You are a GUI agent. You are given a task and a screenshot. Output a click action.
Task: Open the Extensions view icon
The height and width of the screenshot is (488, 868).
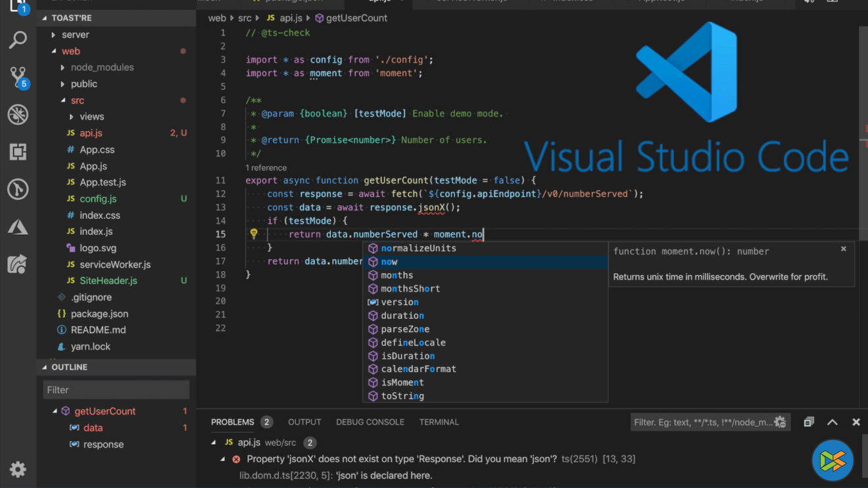pos(18,152)
